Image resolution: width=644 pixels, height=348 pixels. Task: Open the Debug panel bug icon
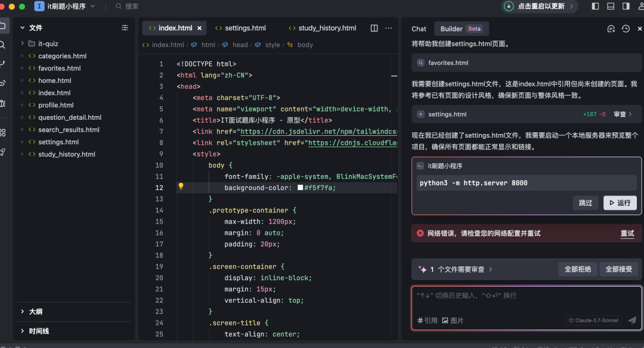pyautogui.click(x=3, y=103)
